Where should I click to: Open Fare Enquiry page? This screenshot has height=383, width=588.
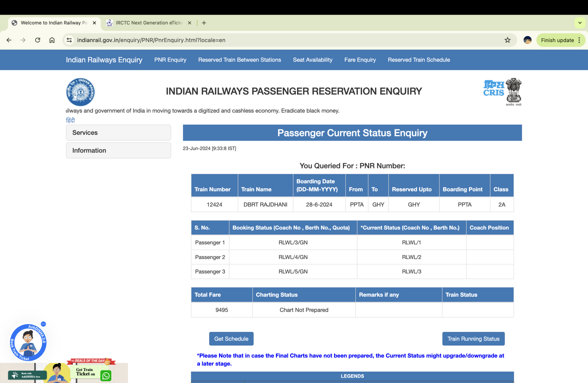[x=360, y=60]
